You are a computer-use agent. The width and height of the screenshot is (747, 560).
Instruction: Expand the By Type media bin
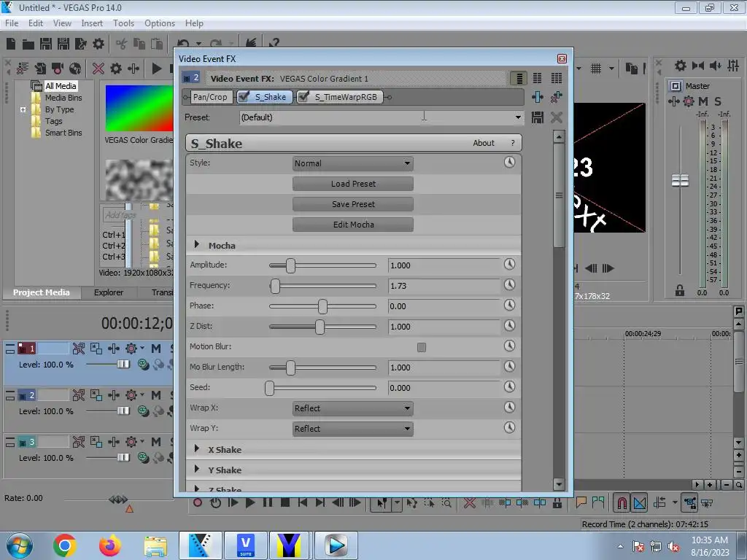[23, 109]
